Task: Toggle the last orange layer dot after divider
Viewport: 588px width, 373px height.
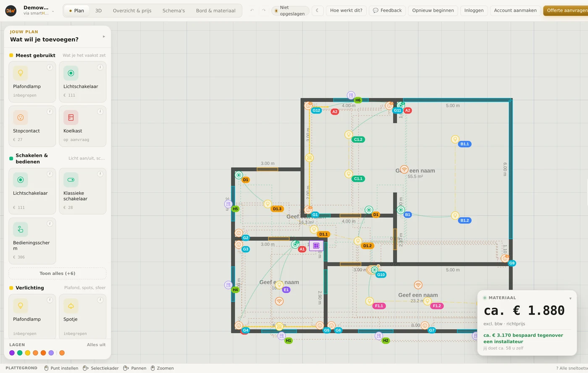Action: [62, 353]
